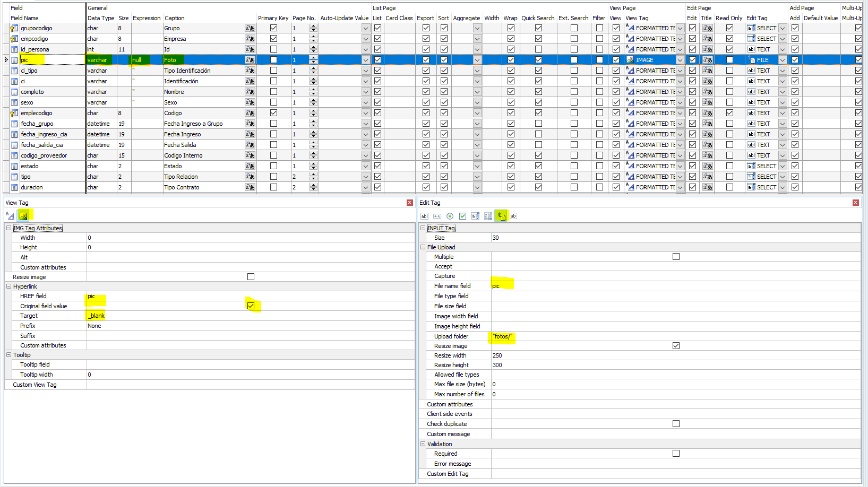868x487 pixels.
Task: Click the Page No. stepper for tipo
Action: click(x=313, y=177)
